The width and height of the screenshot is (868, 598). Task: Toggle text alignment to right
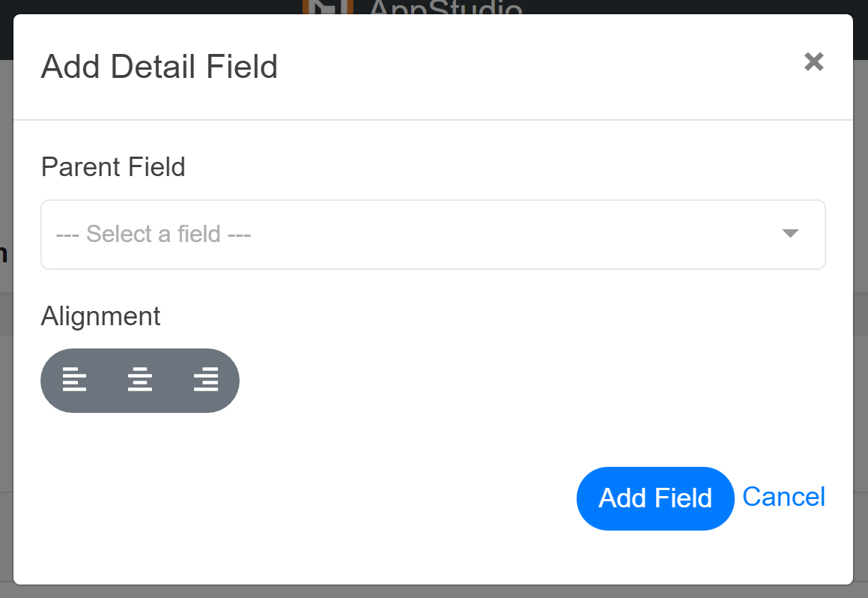point(206,380)
